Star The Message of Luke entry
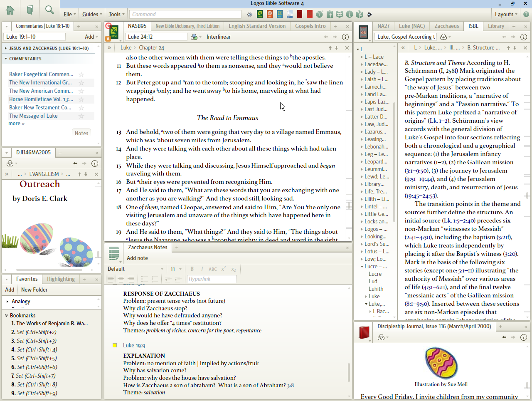Viewport: 532px width, 401px height. click(x=81, y=116)
